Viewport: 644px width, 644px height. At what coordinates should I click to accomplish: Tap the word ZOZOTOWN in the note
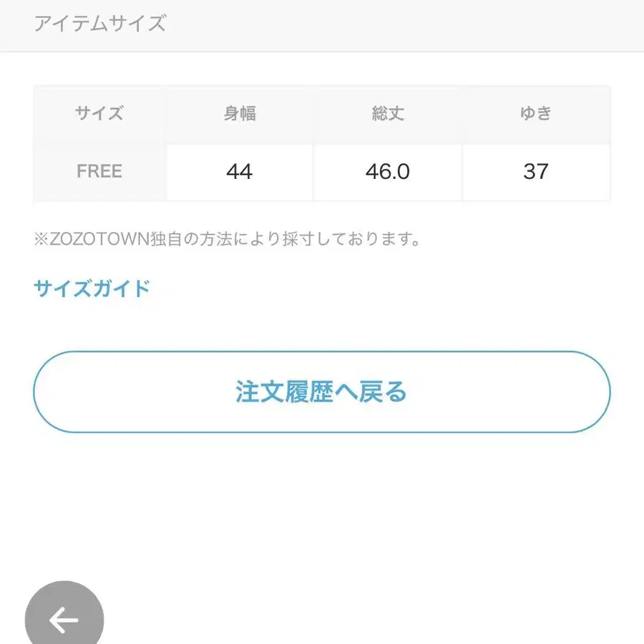point(99,239)
